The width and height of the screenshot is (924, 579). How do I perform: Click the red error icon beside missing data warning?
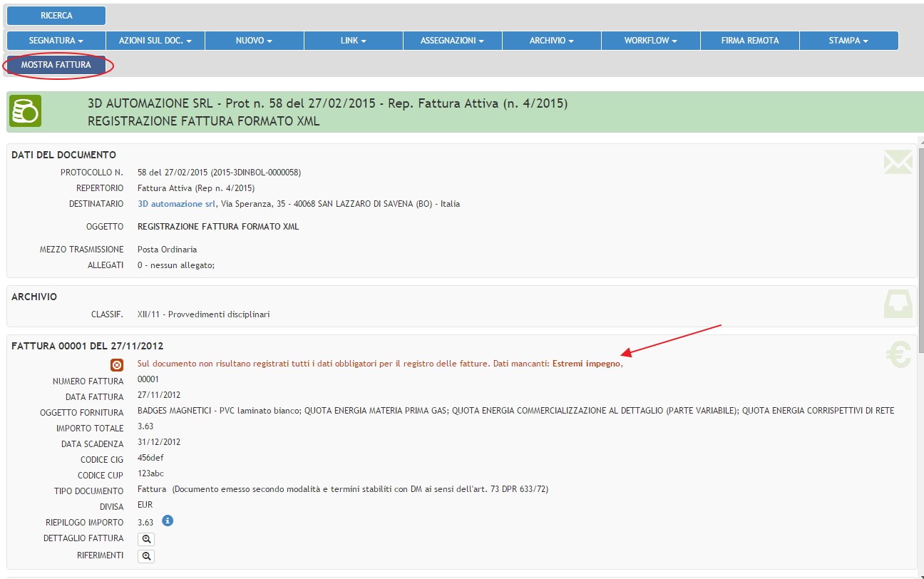[118, 364]
